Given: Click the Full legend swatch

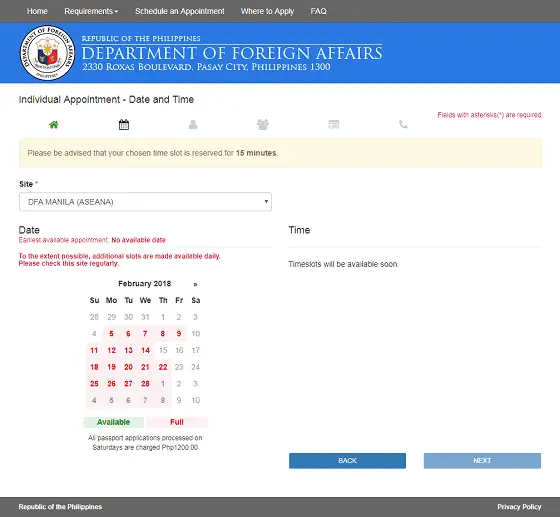Looking at the screenshot, I should 177,422.
